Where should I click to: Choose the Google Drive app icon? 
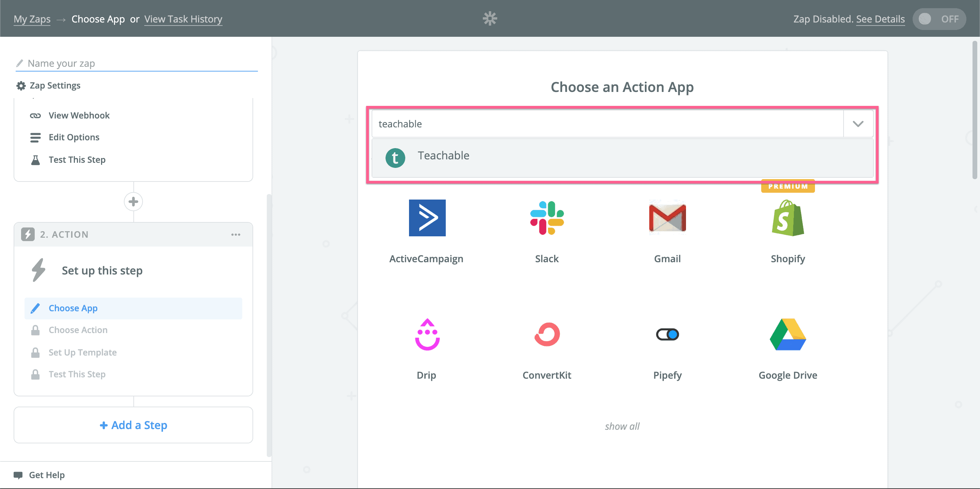(x=787, y=334)
